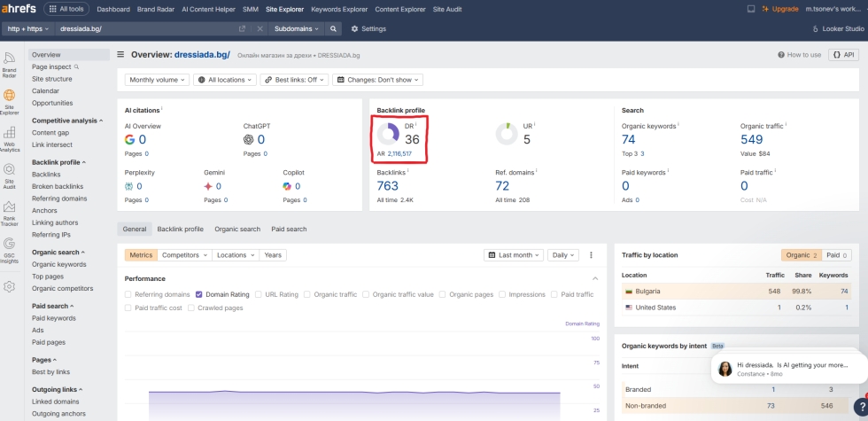Image resolution: width=868 pixels, height=421 pixels.
Task: Open GSC Insights sidebar icon
Action: (10, 248)
